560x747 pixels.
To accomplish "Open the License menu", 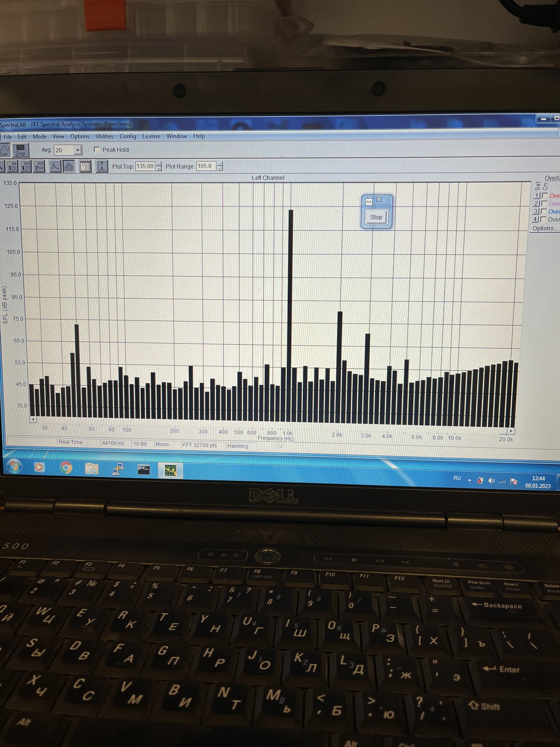I will click(151, 136).
